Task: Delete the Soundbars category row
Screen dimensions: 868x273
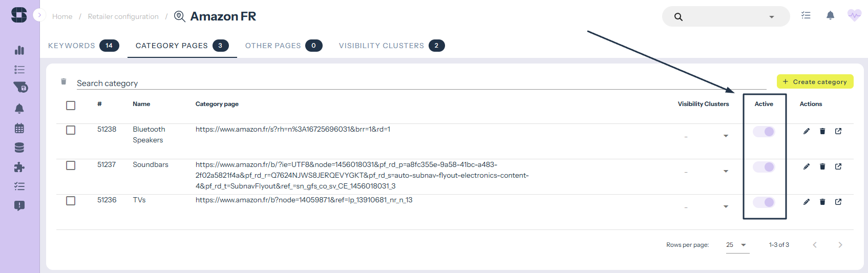Action: pyautogui.click(x=822, y=166)
